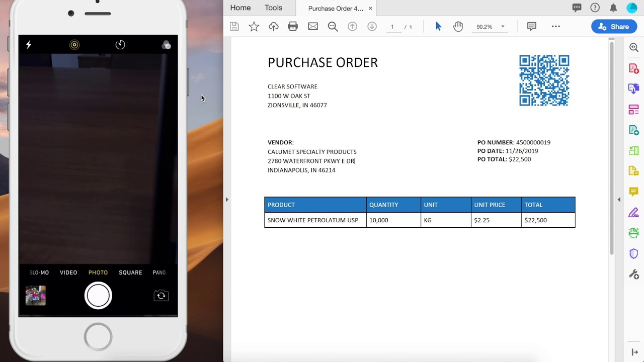Open the camera timer setting
The image size is (644, 362).
120,45
